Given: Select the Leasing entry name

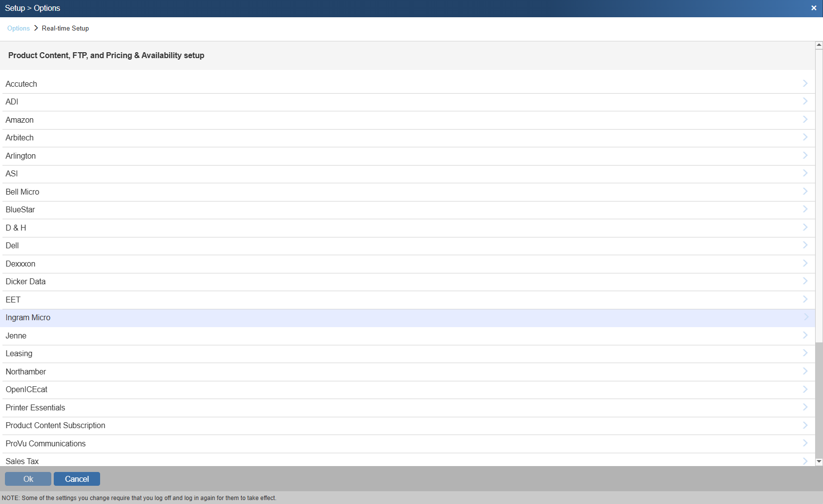Looking at the screenshot, I should [x=19, y=353].
